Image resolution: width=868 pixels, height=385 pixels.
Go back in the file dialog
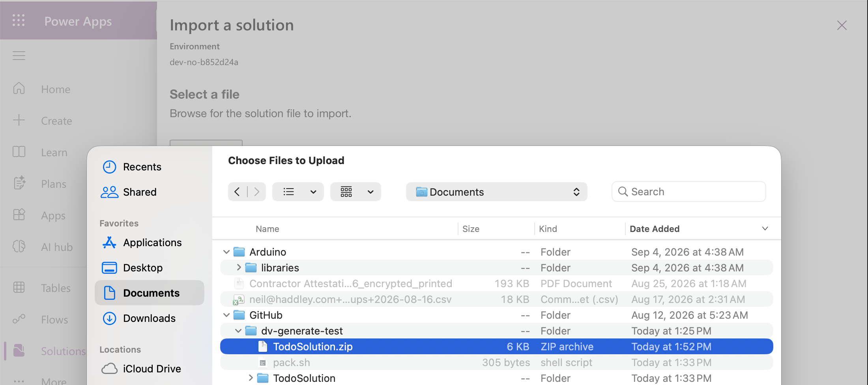point(237,192)
